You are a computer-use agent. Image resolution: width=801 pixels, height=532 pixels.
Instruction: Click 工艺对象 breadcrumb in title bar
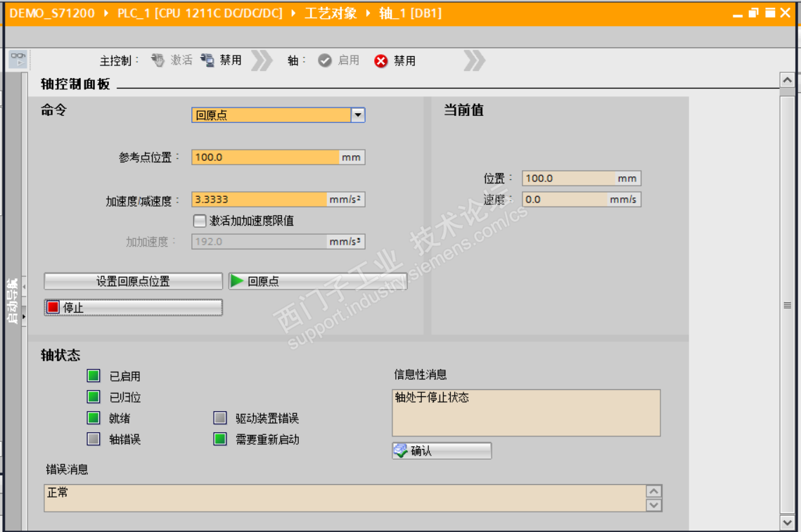tap(331, 13)
